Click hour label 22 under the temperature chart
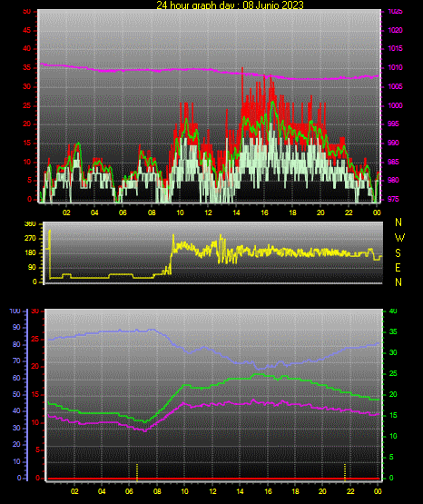This screenshot has width=423, height=504. click(350, 491)
